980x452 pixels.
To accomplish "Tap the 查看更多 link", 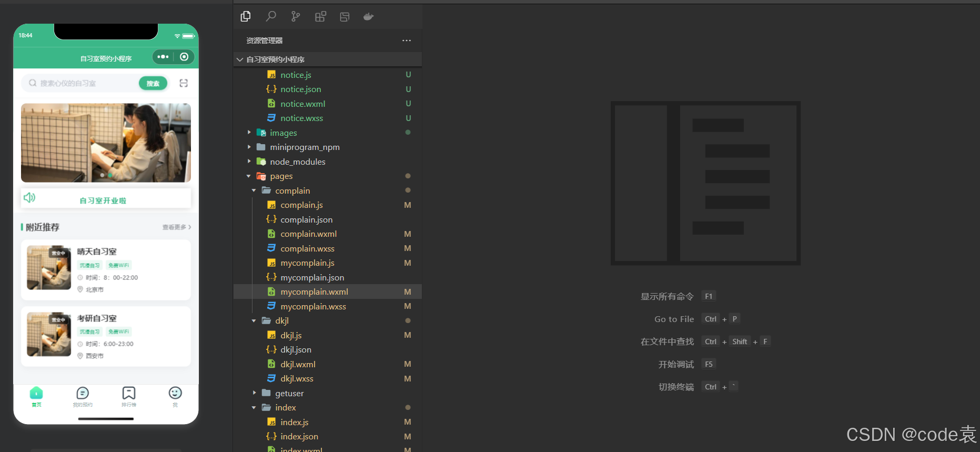I will click(x=176, y=227).
